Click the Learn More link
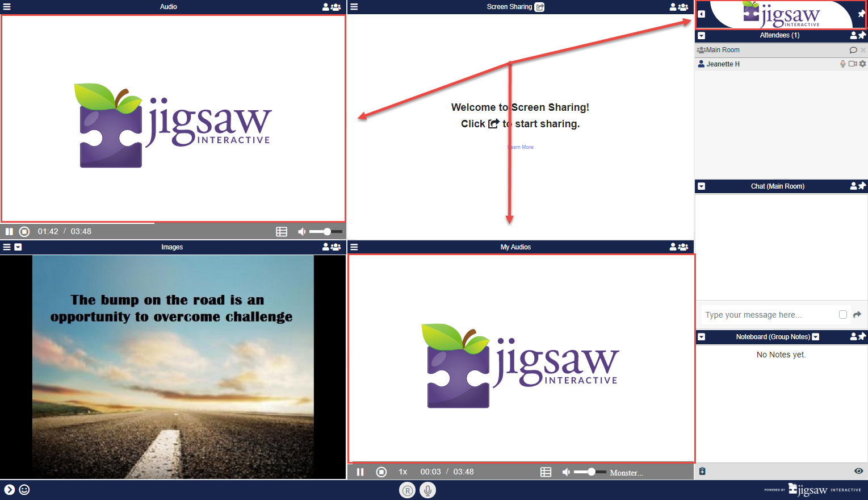The width and height of the screenshot is (868, 500). click(521, 147)
